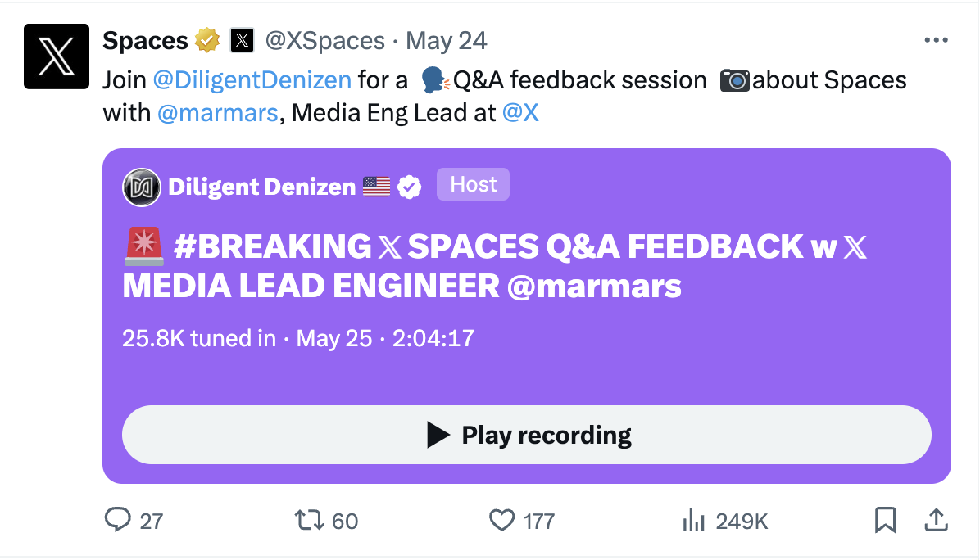
Task: Click the May 24 timestamp
Action: click(x=445, y=39)
